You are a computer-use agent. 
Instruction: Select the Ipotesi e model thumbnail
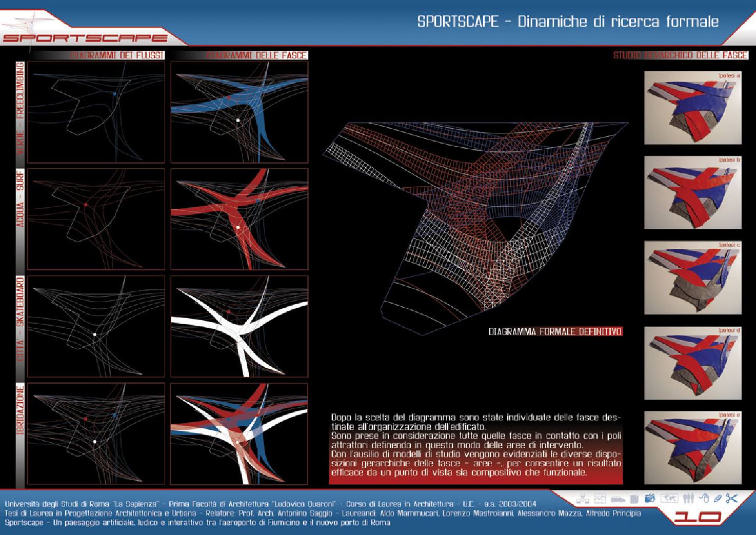coord(693,447)
